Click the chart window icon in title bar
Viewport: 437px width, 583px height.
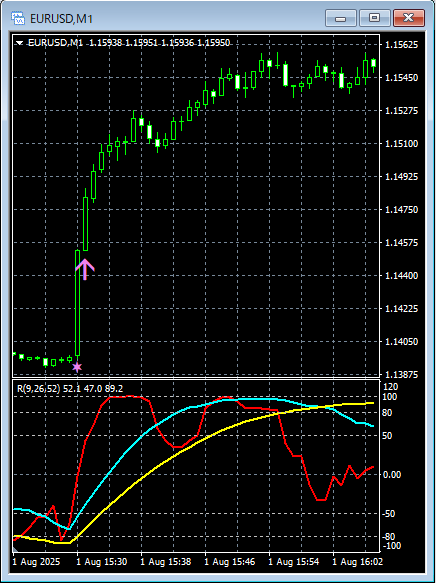pos(18,18)
